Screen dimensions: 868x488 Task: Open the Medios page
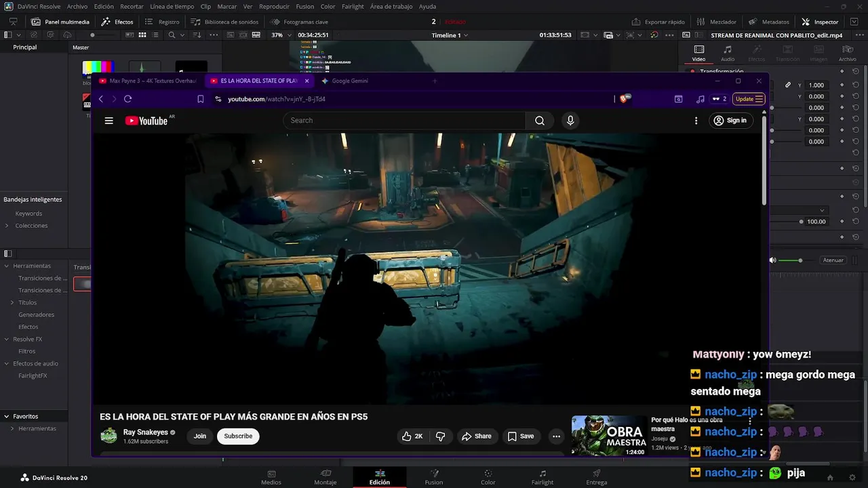point(271,477)
